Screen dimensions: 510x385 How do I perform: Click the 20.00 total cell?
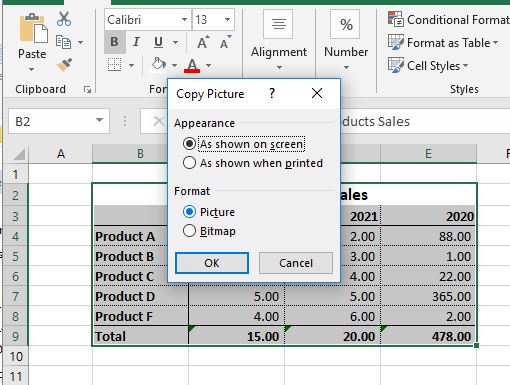pos(332,336)
